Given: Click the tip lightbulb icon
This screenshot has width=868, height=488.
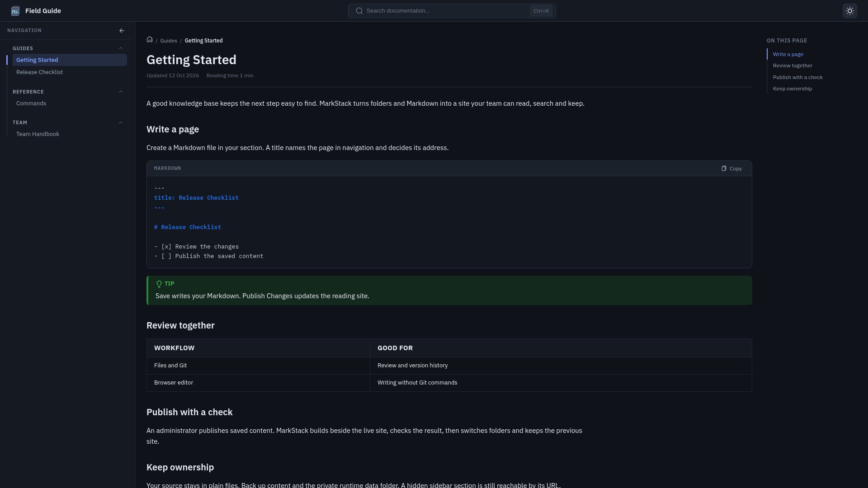Looking at the screenshot, I should (x=159, y=284).
